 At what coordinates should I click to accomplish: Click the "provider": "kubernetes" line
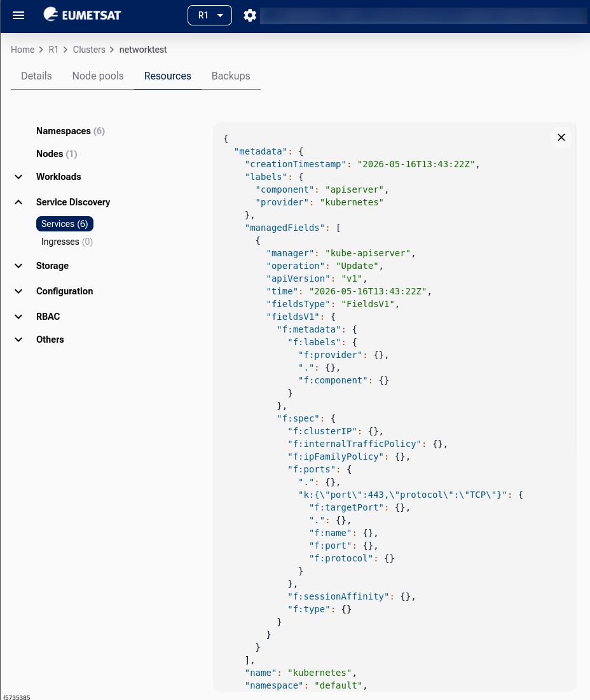[x=320, y=202]
